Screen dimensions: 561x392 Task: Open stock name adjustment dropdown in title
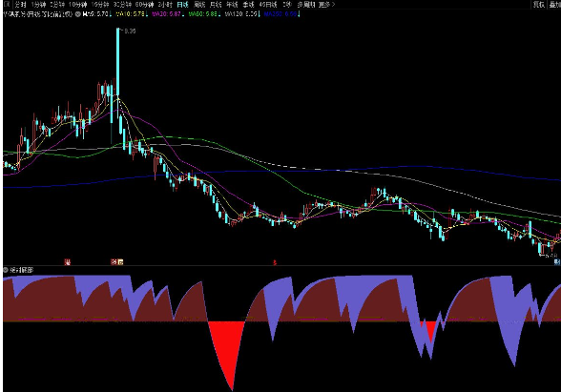(38, 14)
